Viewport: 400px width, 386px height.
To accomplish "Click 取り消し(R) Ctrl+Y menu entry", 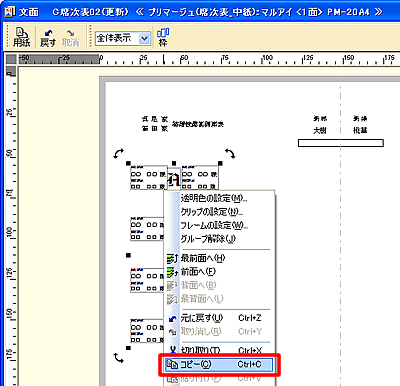I will (219, 332).
